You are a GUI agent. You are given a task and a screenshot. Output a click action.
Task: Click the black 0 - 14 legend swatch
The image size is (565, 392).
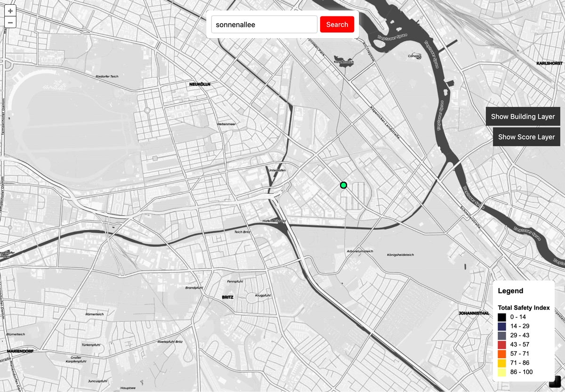pyautogui.click(x=502, y=317)
